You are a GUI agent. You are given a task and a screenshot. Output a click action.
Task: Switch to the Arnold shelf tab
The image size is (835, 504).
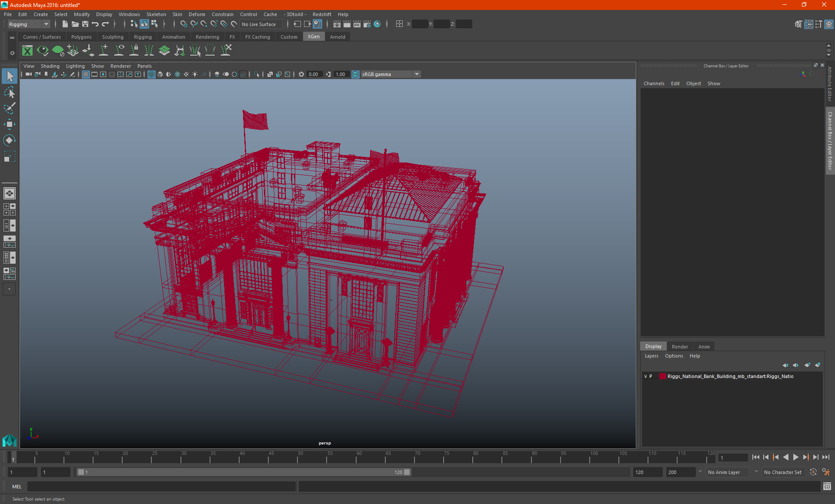point(337,37)
